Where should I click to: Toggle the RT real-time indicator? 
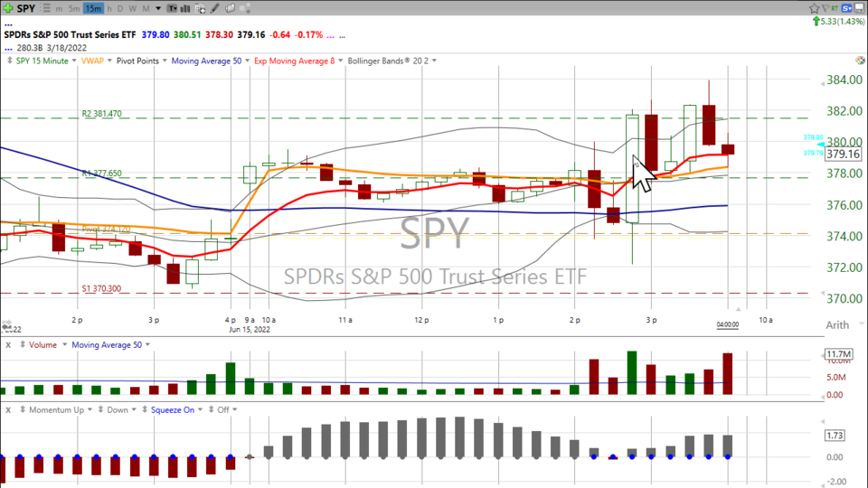pyautogui.click(x=835, y=8)
